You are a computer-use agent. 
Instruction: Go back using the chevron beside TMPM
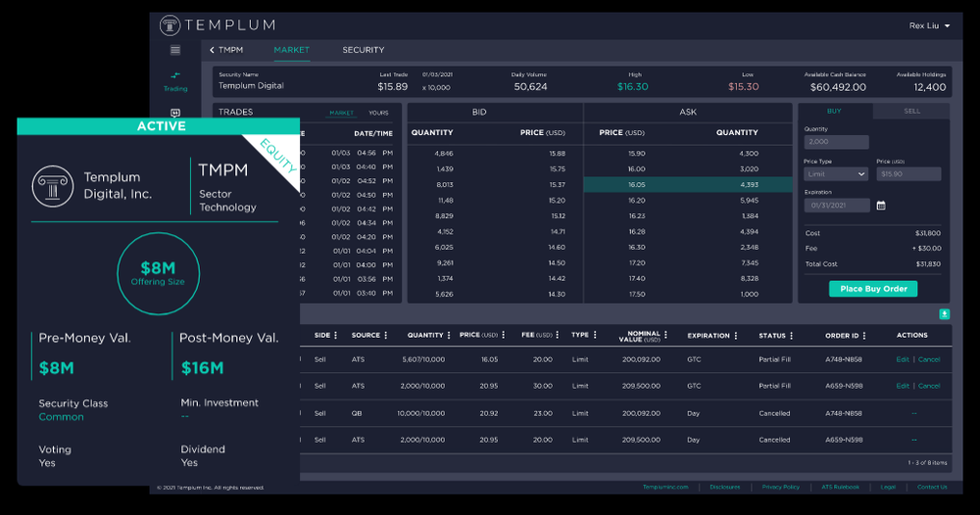212,50
